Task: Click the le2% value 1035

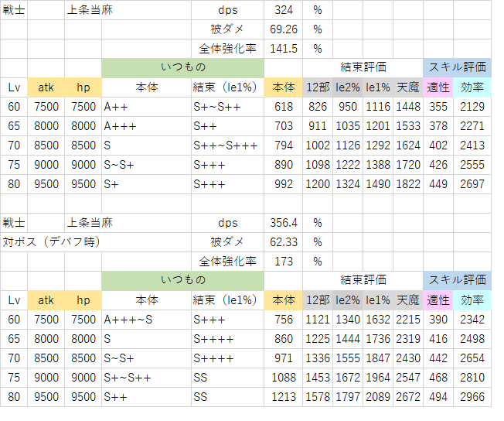Action: (x=348, y=126)
